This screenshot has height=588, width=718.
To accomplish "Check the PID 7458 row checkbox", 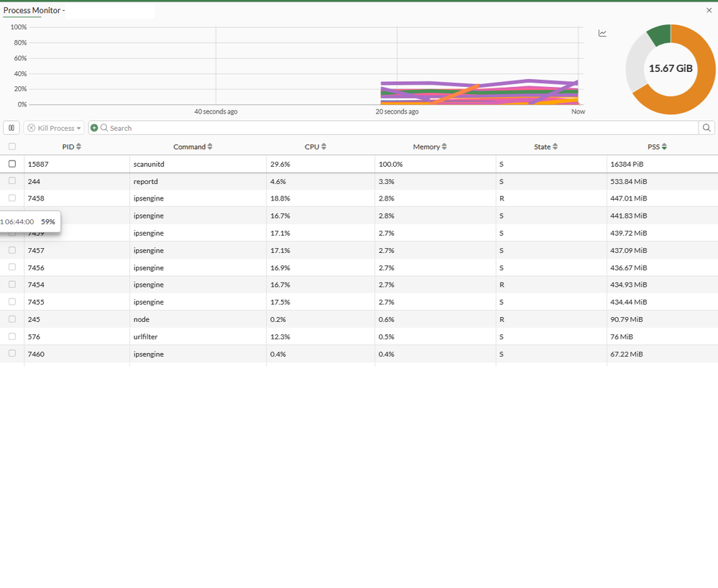I will (x=12, y=198).
